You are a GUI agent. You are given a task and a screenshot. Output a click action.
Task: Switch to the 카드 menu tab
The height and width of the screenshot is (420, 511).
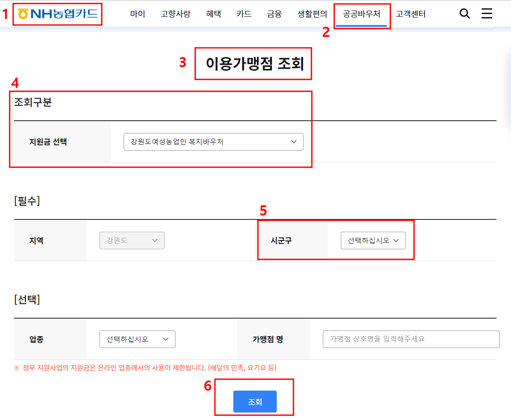[x=244, y=14]
